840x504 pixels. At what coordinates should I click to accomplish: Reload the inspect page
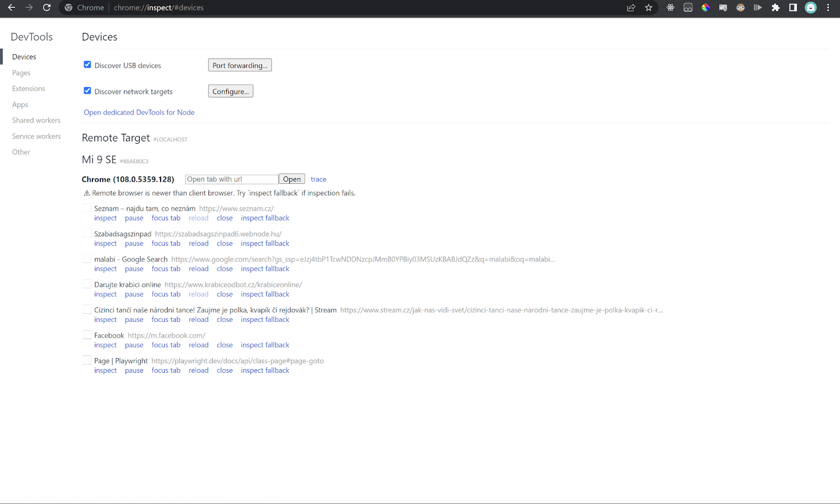[x=47, y=7]
